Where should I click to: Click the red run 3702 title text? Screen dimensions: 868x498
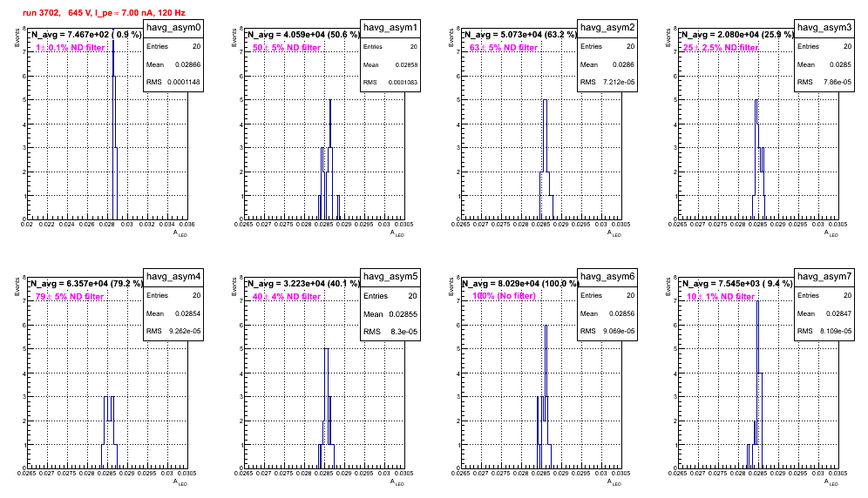[x=104, y=12]
